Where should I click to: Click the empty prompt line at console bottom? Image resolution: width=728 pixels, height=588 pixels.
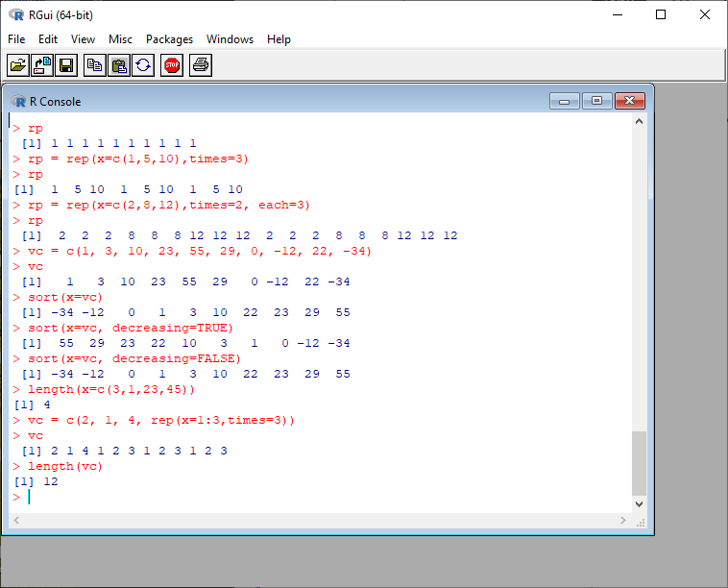point(321,497)
